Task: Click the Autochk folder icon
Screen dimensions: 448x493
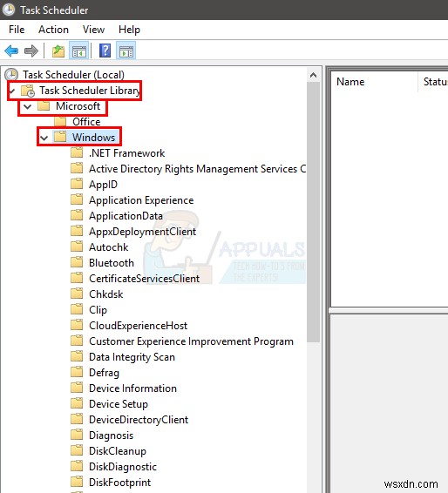Action: [77, 246]
